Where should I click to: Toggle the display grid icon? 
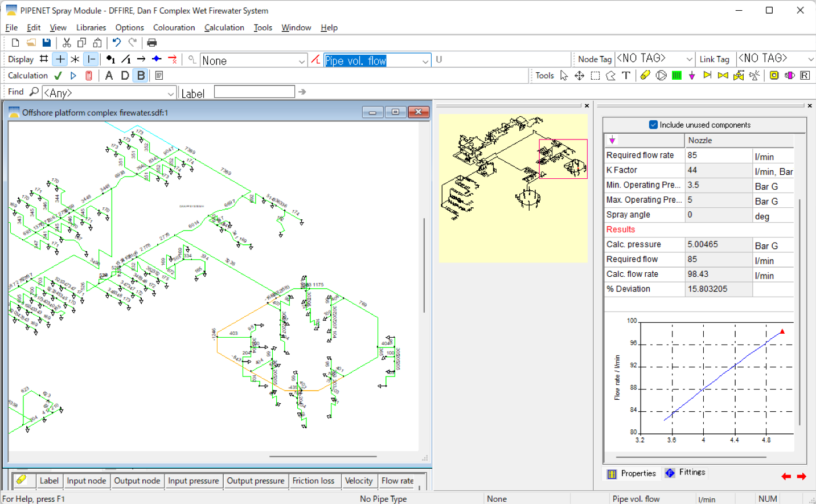point(44,59)
